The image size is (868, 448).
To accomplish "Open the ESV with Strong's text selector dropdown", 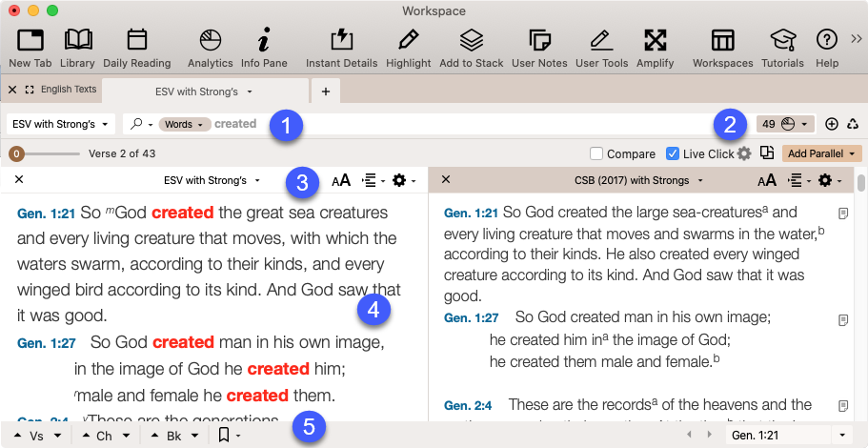I will 62,124.
